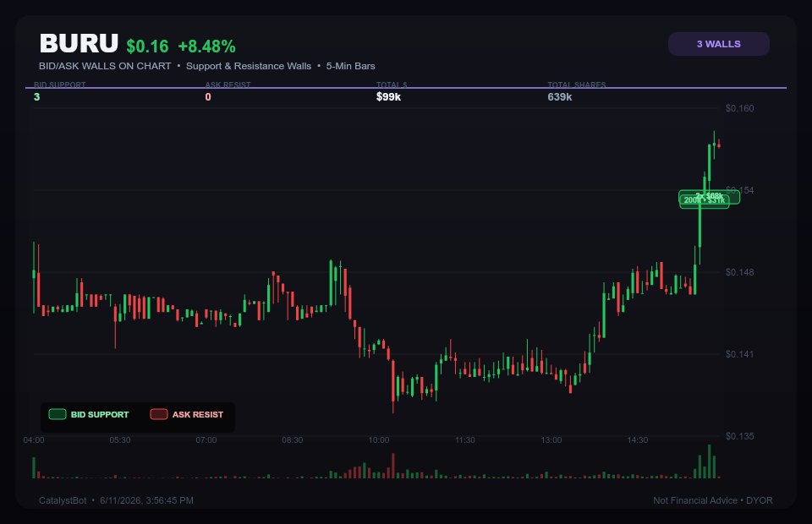Click the $0.148 price axis label
Viewport: 812px width, 524px height.
(739, 272)
